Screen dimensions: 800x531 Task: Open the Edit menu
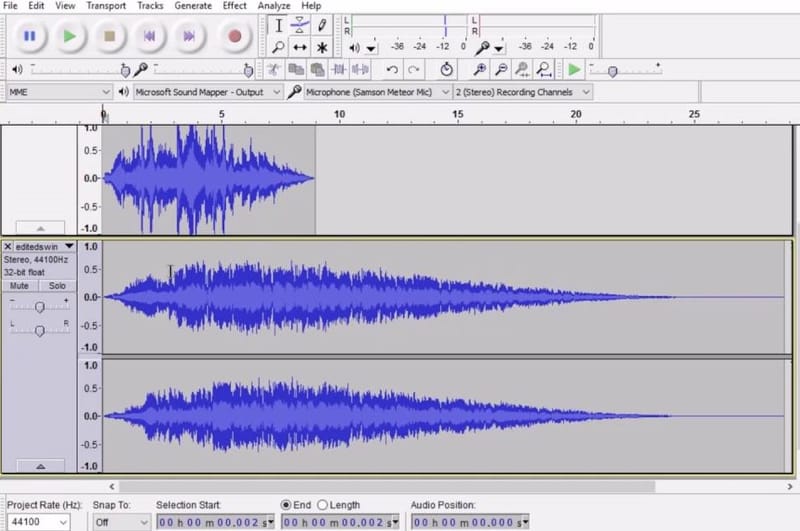pyautogui.click(x=36, y=6)
